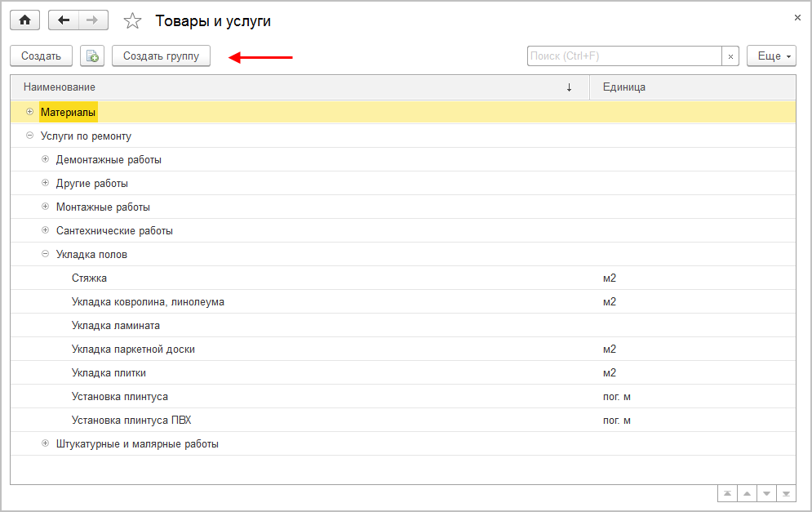Open the Еще dropdown menu
Screen dimensions: 812x512
coord(770,56)
